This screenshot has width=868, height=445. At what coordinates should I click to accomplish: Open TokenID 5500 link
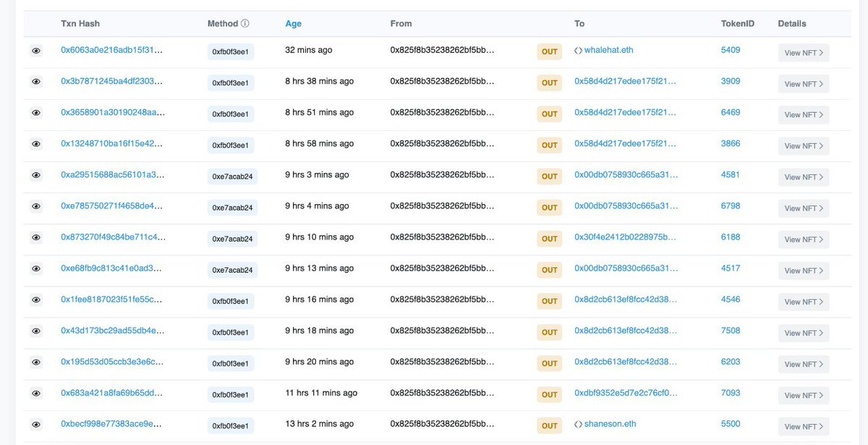tap(731, 424)
